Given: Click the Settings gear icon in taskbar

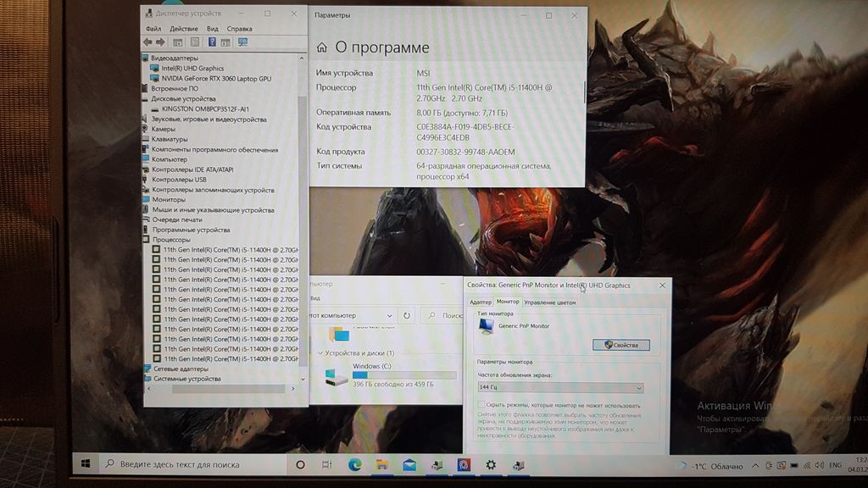Looking at the screenshot, I should click(490, 465).
